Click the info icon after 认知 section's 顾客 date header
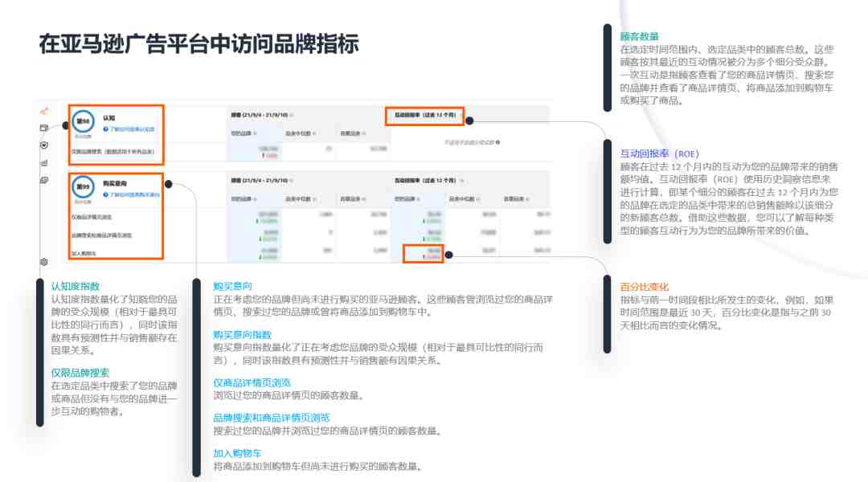Screen dimensions: 868x482 pyautogui.click(x=292, y=115)
